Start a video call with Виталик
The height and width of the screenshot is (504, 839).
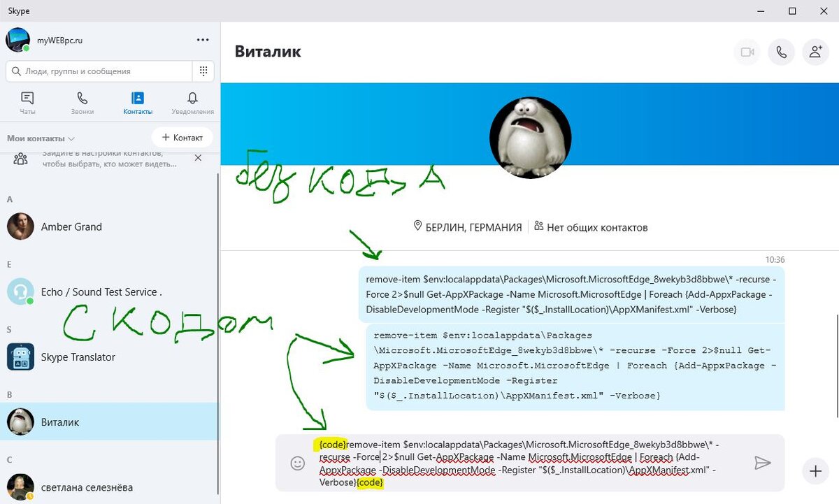(x=747, y=52)
